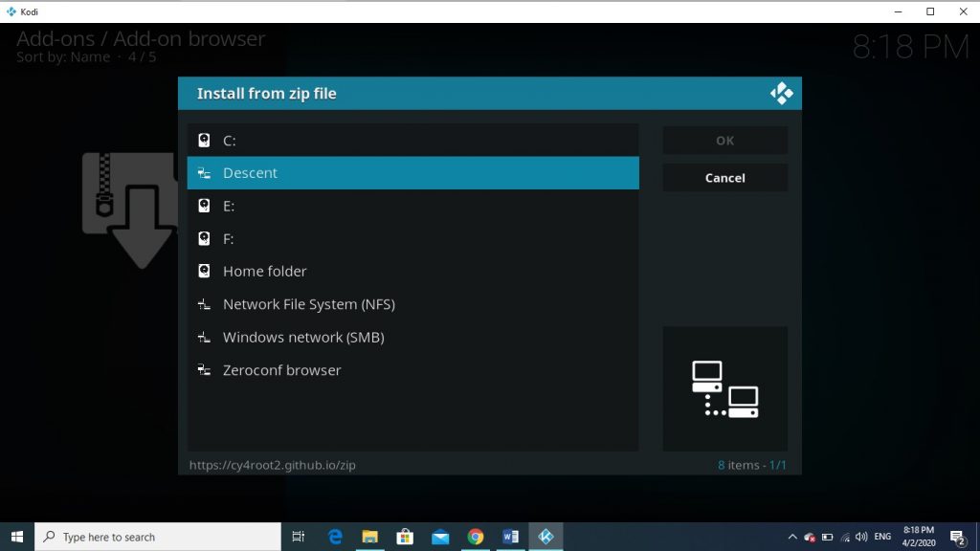
Task: Click the 8 items - 1/1 counter
Action: pos(752,465)
